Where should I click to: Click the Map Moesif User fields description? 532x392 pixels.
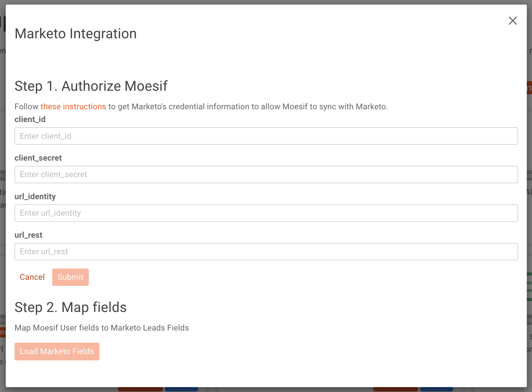click(102, 328)
